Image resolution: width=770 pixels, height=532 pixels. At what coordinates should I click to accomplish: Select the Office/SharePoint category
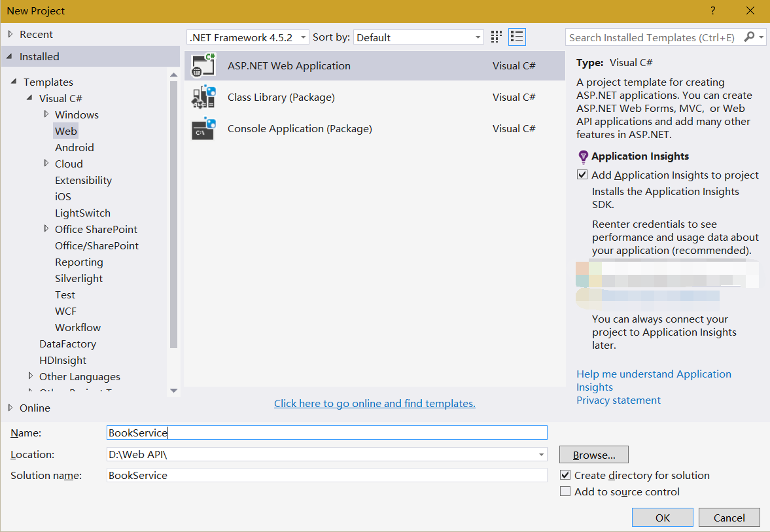[x=97, y=245]
